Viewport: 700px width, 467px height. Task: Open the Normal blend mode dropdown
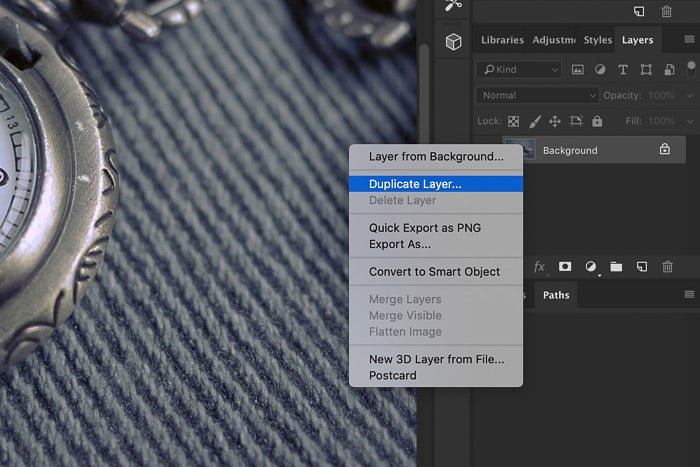click(537, 96)
